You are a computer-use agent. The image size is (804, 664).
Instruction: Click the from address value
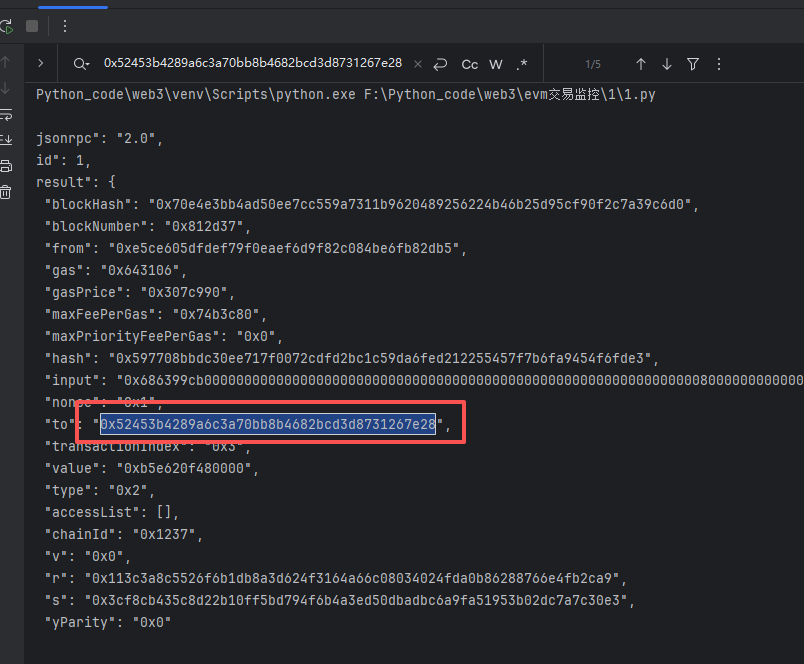point(284,249)
